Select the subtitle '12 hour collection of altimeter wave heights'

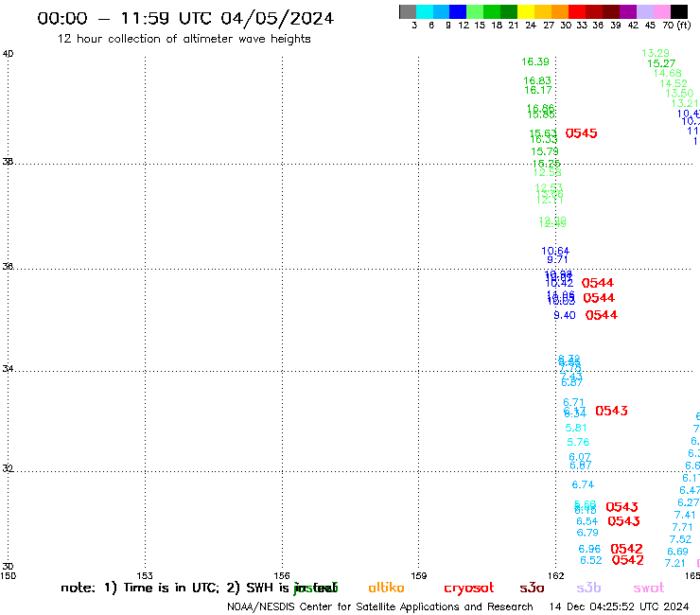pos(184,39)
